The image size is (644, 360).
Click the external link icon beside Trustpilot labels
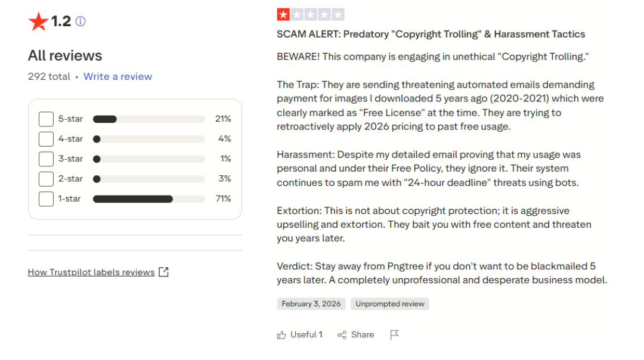tap(163, 272)
